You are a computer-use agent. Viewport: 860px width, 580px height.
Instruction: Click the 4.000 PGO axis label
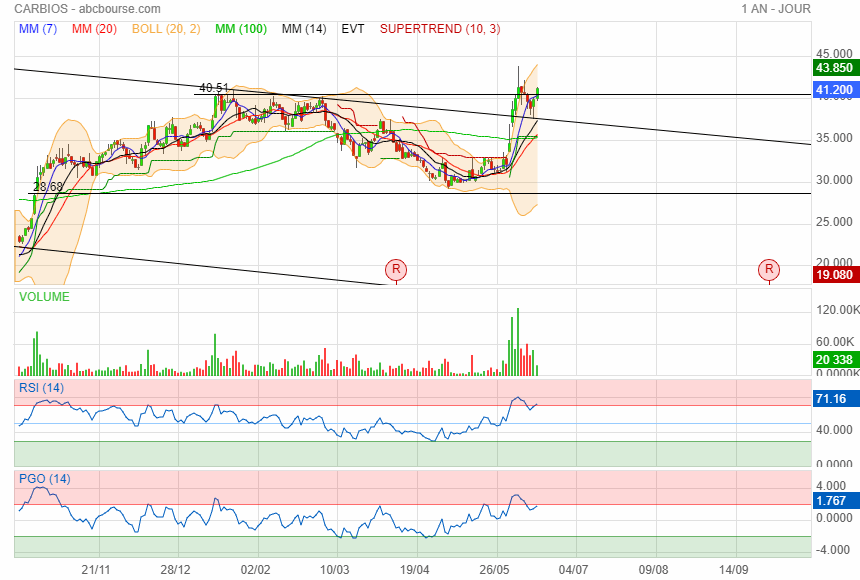click(x=831, y=486)
